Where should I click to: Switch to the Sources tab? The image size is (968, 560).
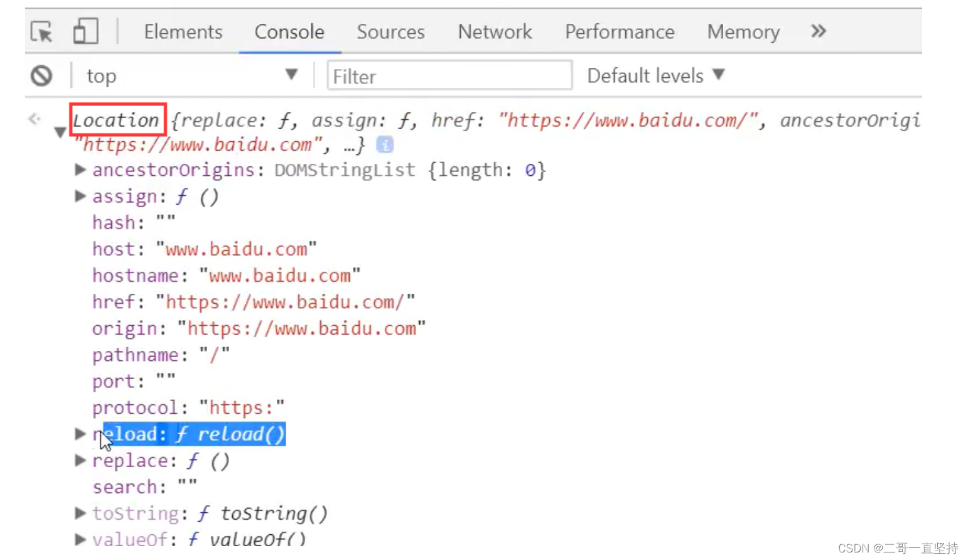(390, 31)
